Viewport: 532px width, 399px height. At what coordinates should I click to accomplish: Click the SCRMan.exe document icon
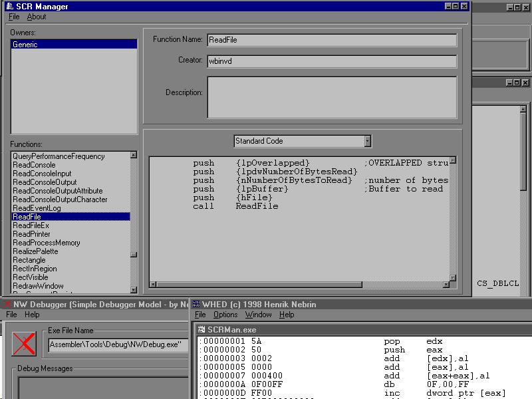[x=201, y=329]
